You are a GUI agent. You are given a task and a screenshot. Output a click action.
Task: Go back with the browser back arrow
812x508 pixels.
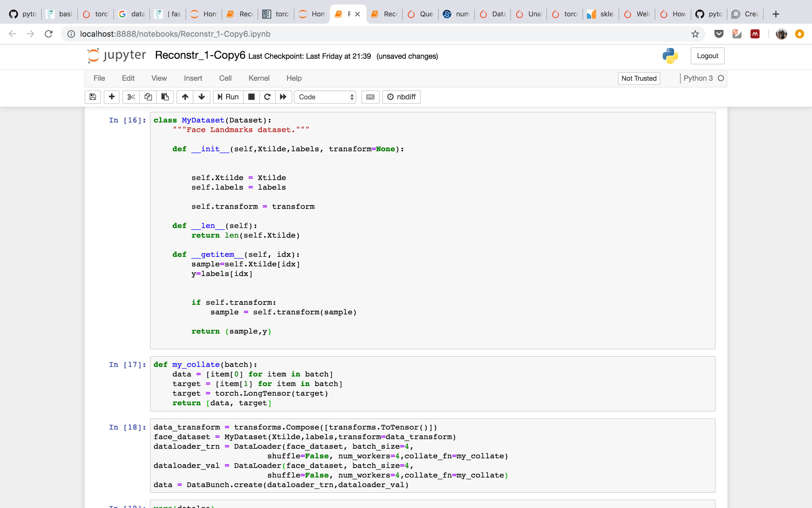pyautogui.click(x=12, y=34)
